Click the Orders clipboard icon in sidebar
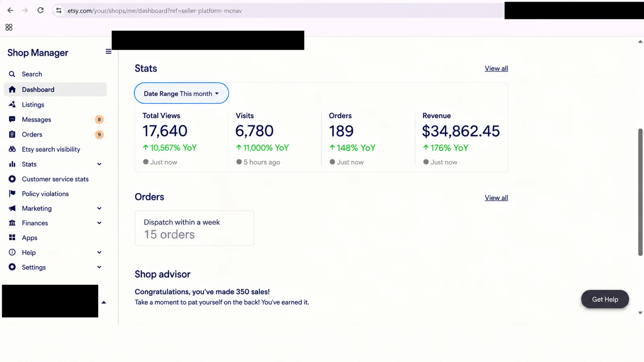 coord(12,134)
